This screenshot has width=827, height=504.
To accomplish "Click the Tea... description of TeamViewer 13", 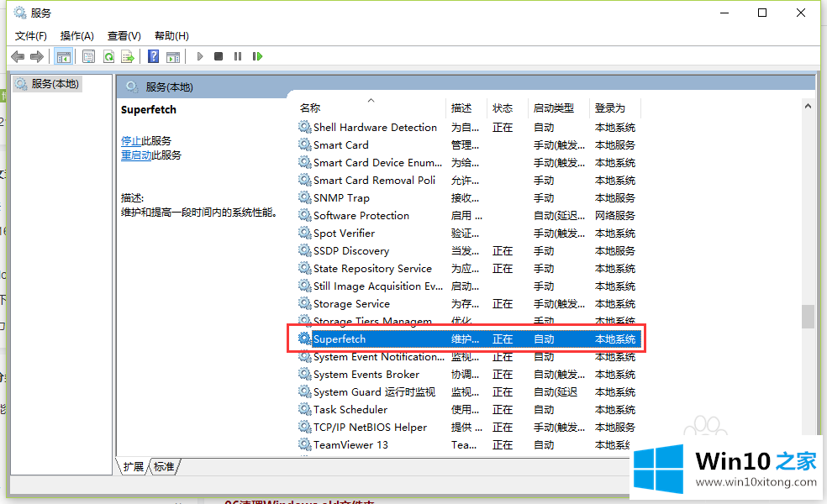I will tap(464, 444).
